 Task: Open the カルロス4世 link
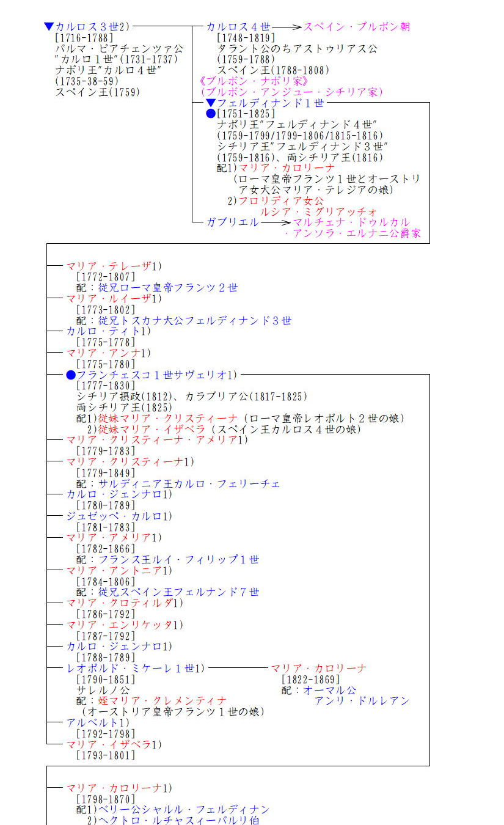[238, 27]
